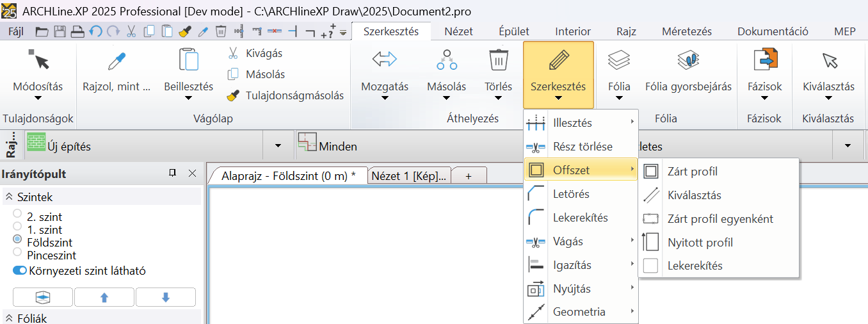Image resolution: width=868 pixels, height=324 pixels.
Task: Add a new view tab with plus
Action: point(469,176)
